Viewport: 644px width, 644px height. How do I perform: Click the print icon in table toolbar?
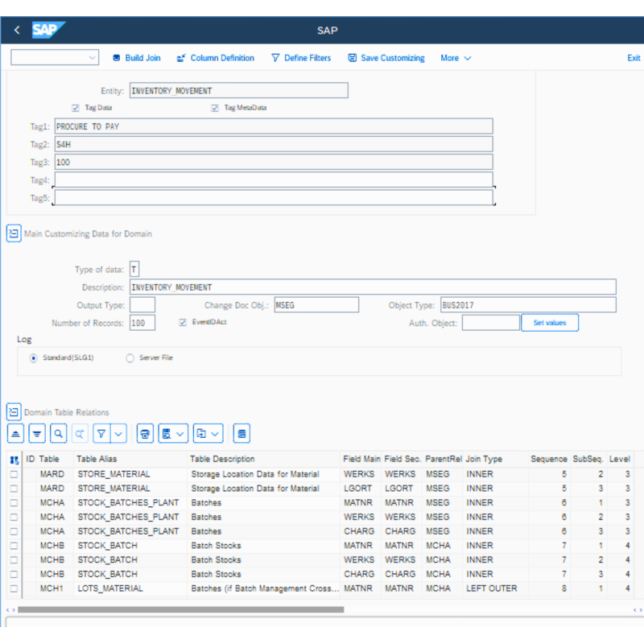145,434
